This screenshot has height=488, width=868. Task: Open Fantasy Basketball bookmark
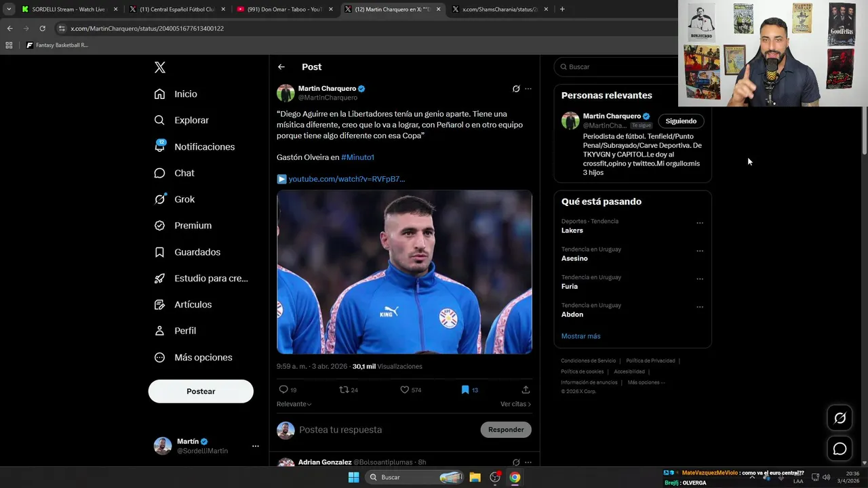pos(58,45)
